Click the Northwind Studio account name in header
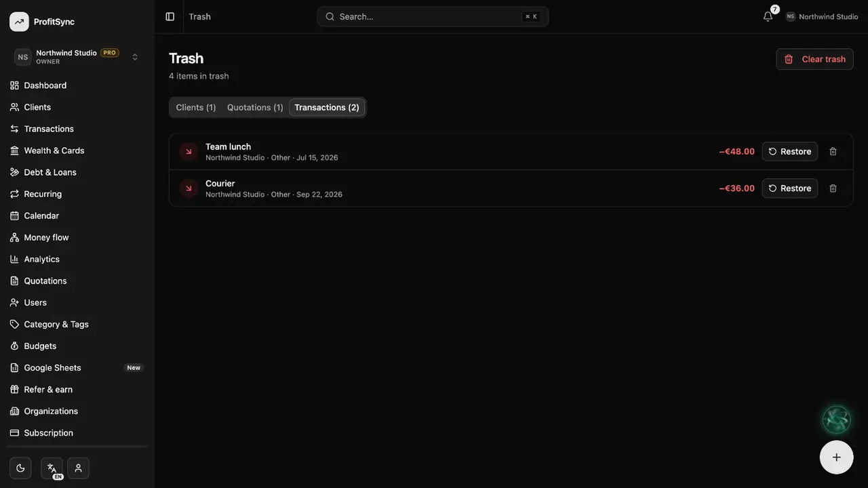 [x=829, y=16]
